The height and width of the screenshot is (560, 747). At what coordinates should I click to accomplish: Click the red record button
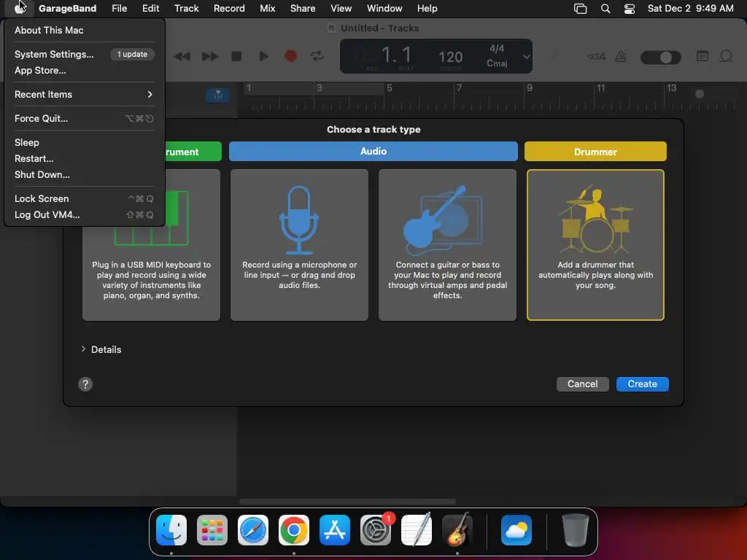290,56
